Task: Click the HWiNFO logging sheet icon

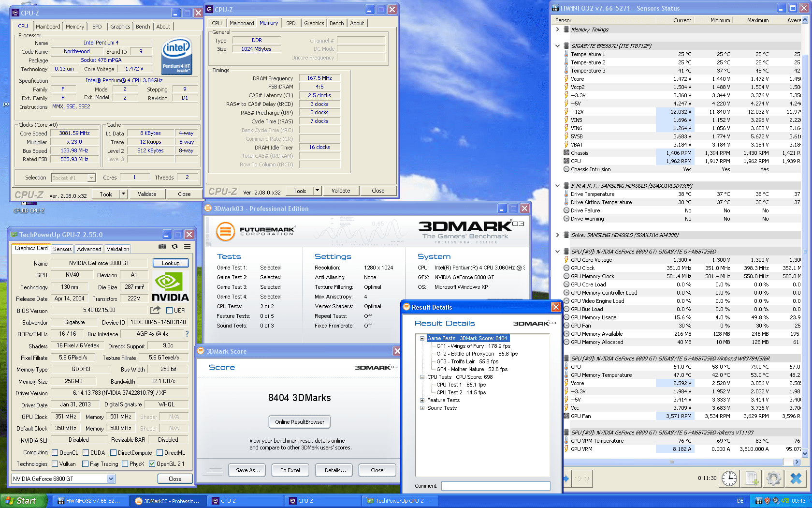Action: pyautogui.click(x=752, y=478)
